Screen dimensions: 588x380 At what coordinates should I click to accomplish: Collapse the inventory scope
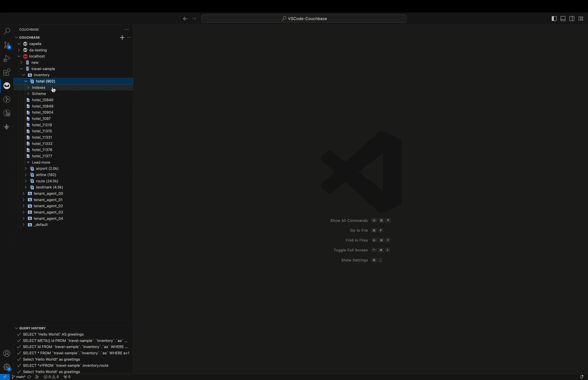click(23, 75)
